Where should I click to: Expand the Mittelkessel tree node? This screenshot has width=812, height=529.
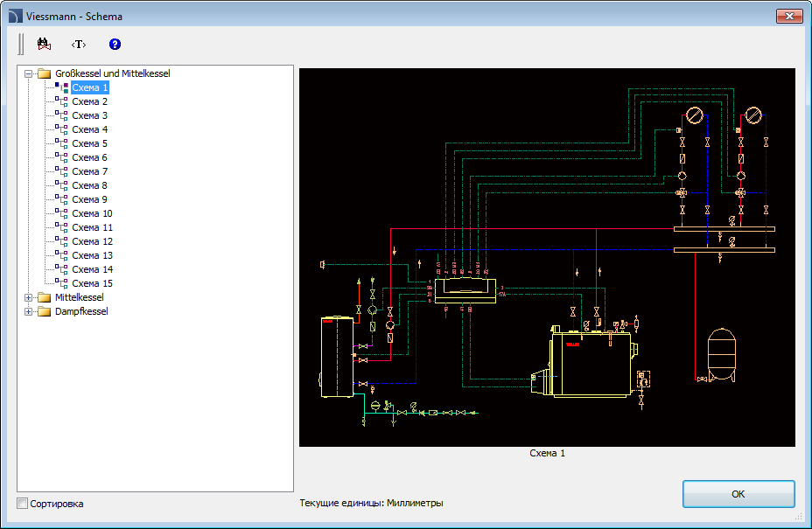pos(29,297)
